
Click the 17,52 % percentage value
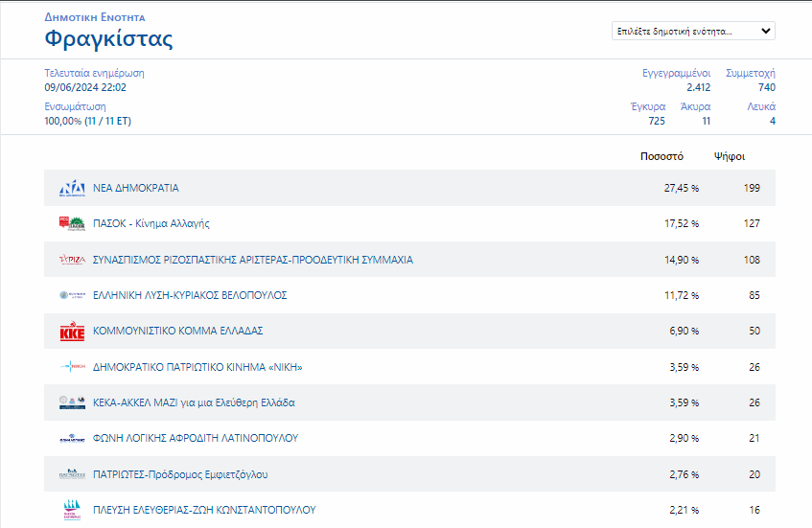click(x=682, y=223)
